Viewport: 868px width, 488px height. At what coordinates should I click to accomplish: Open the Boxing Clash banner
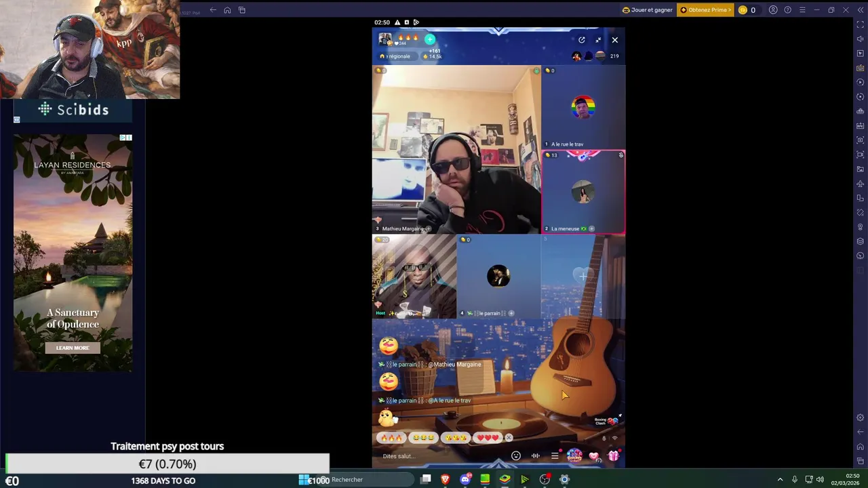[x=606, y=421]
